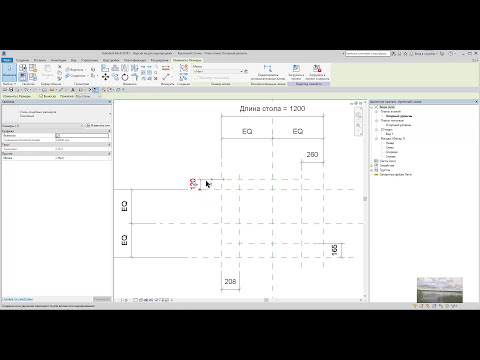
Task: Click the Длина стола = 1200 dimension label
Action: pyautogui.click(x=272, y=109)
